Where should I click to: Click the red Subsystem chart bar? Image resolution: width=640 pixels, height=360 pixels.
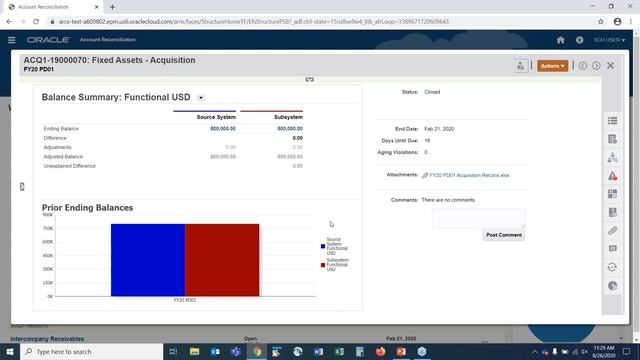click(222, 260)
